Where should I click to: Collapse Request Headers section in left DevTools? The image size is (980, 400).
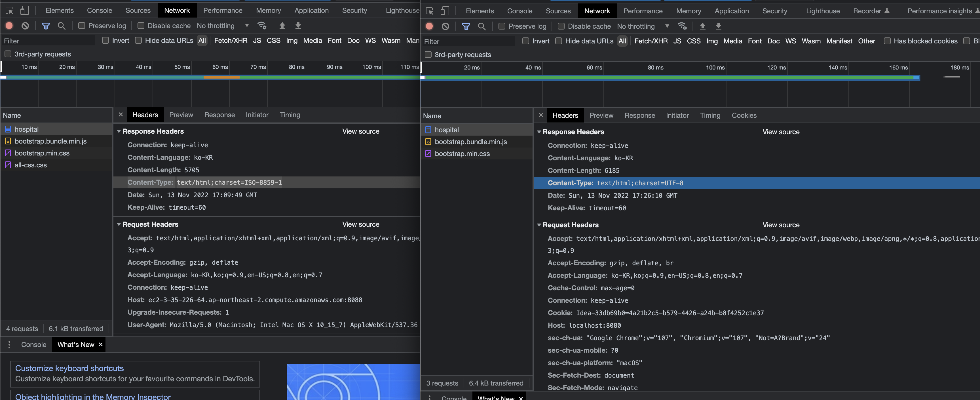119,225
